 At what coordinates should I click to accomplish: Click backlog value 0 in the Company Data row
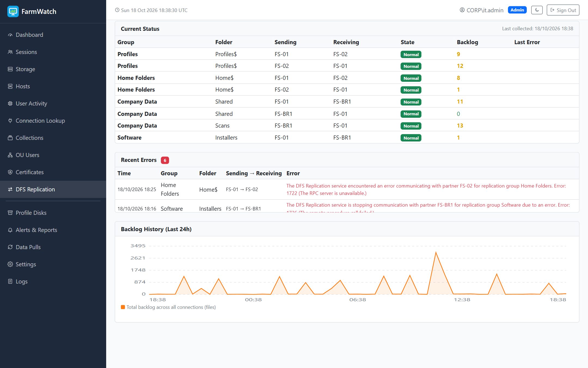[458, 114]
